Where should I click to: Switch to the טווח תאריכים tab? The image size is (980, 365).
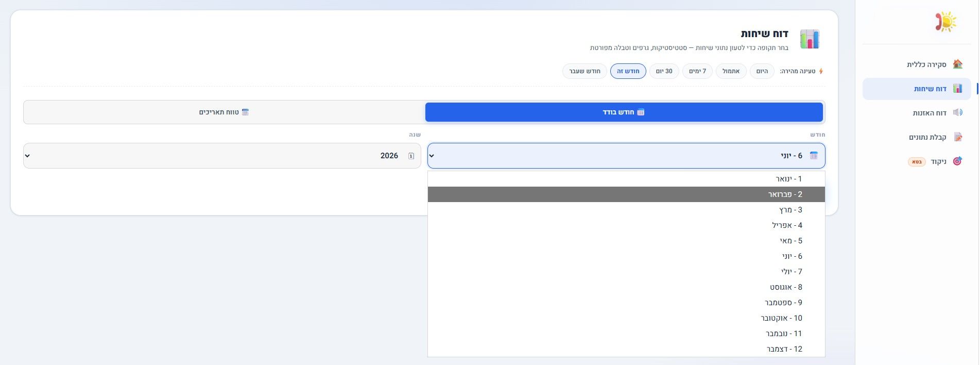[x=224, y=112]
